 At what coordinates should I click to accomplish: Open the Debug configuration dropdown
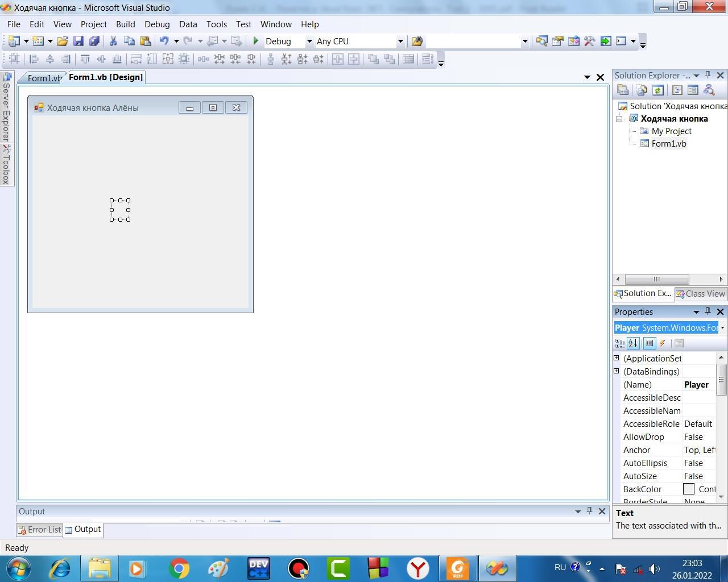tap(309, 41)
